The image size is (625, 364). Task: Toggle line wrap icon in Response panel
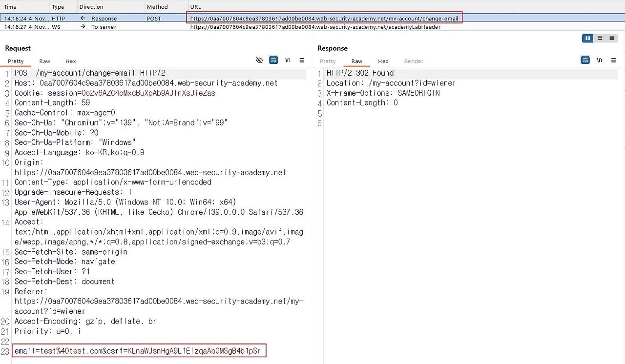click(585, 60)
